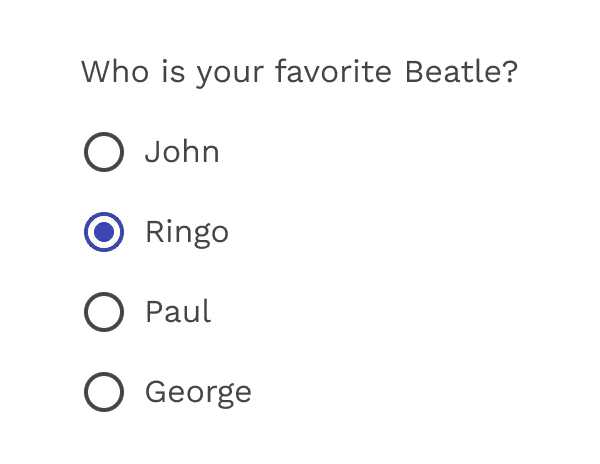Choose George as favorite Beatle
This screenshot has width=600, height=464.
pyautogui.click(x=104, y=392)
